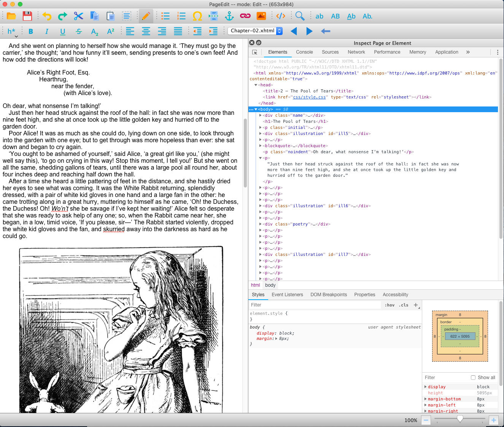Insert special character with the omega icon
This screenshot has width=504, height=427.
(197, 16)
